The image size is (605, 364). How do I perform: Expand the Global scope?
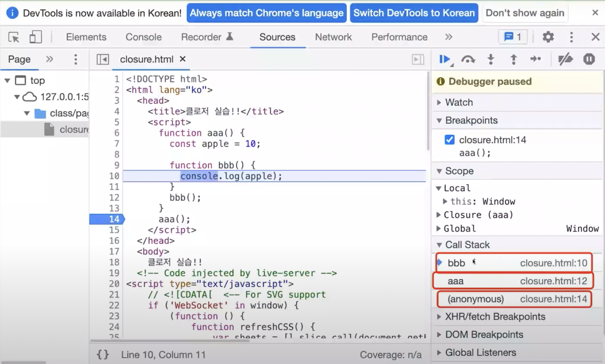point(438,228)
